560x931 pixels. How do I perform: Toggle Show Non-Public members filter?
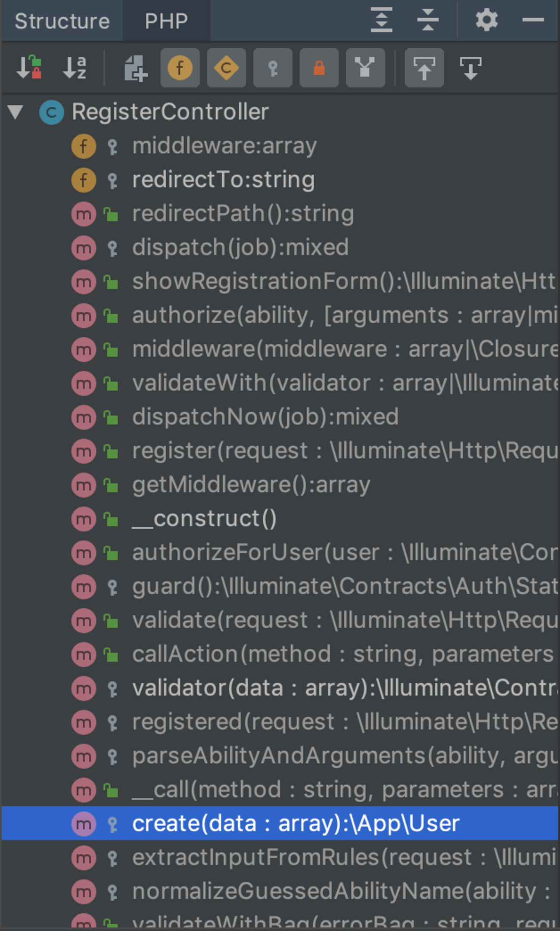tap(273, 68)
